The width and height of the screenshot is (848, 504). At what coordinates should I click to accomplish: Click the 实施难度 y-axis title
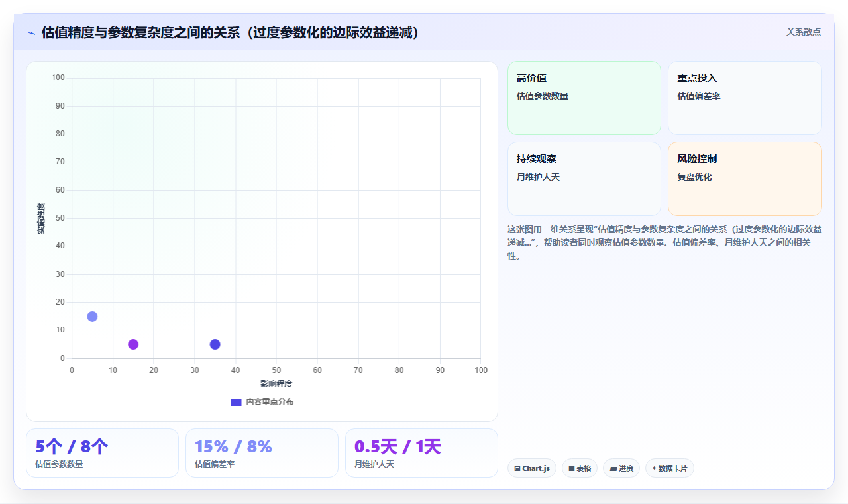click(x=41, y=218)
